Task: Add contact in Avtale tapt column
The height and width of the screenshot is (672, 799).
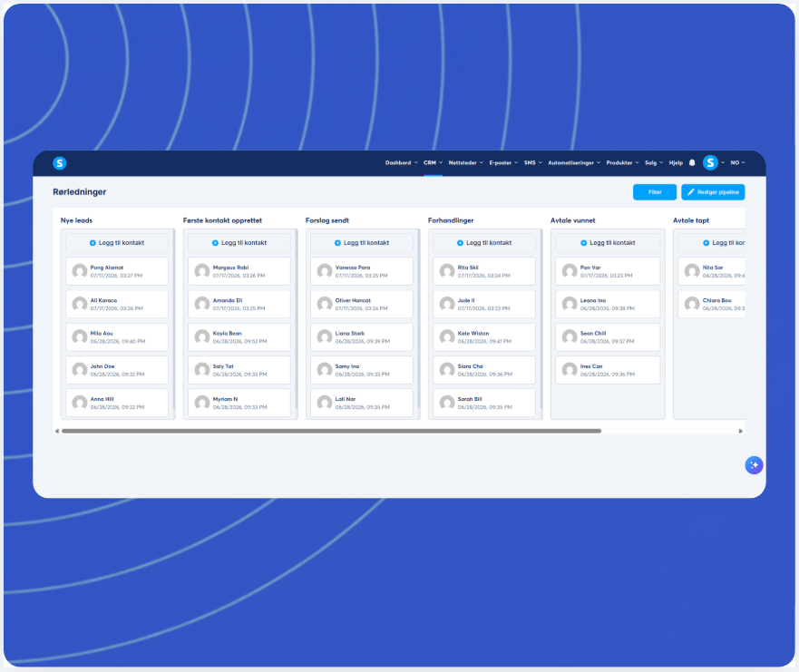Action: (711, 243)
